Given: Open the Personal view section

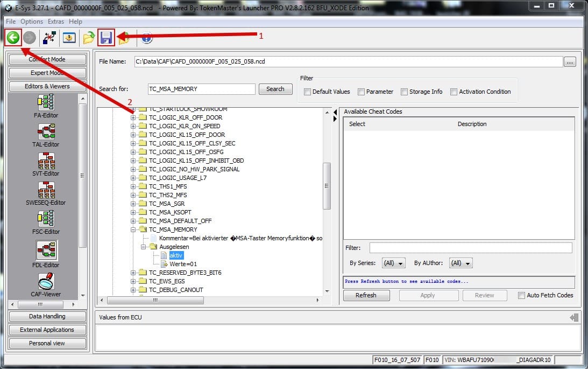Looking at the screenshot, I should pyautogui.click(x=47, y=344).
